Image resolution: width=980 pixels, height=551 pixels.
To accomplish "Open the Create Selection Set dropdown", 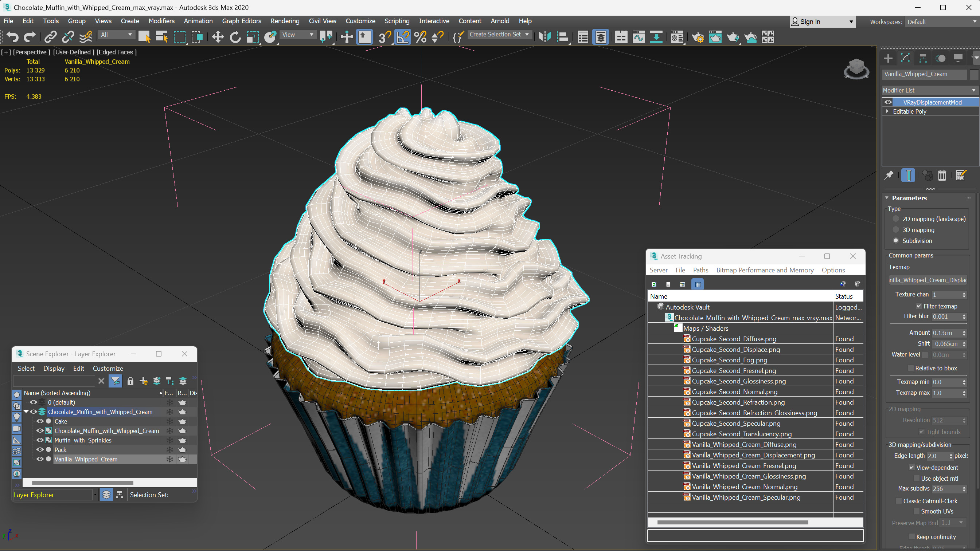I will [x=499, y=35].
